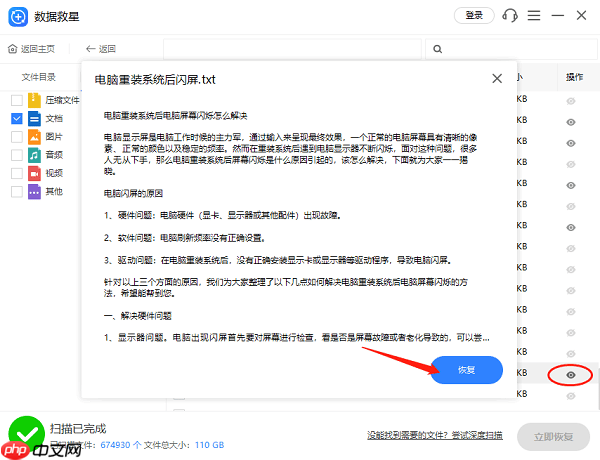Check the 压缩文件 checkbox

[x=16, y=100]
